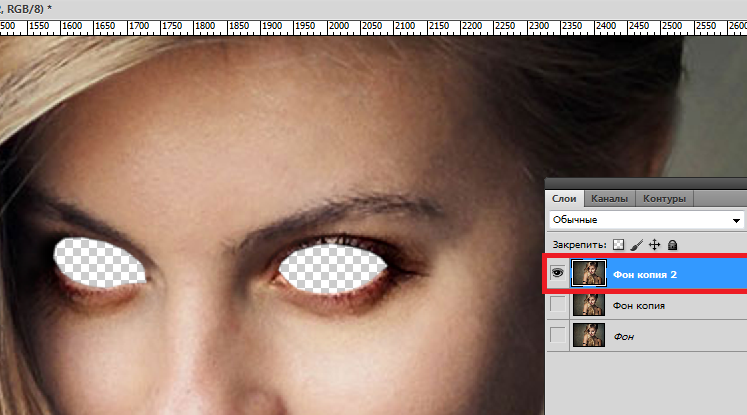Screen dimensions: 747x415
Task: Select layer name Фон копия 2
Action: coord(645,274)
